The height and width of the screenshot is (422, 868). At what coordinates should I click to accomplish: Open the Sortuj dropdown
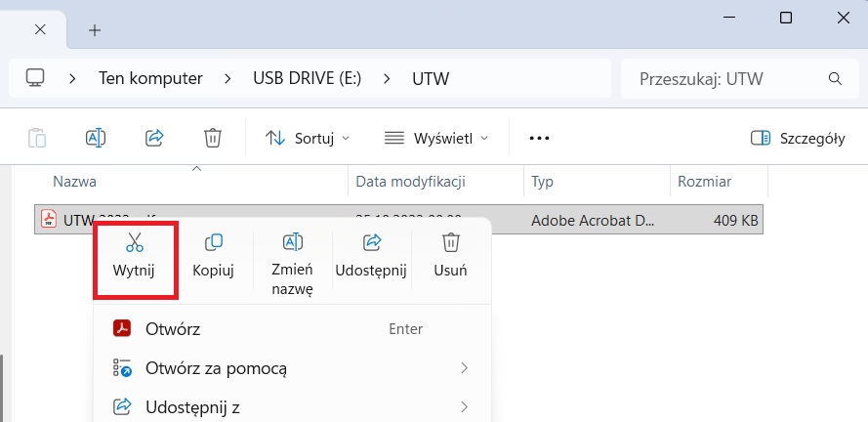click(x=308, y=138)
